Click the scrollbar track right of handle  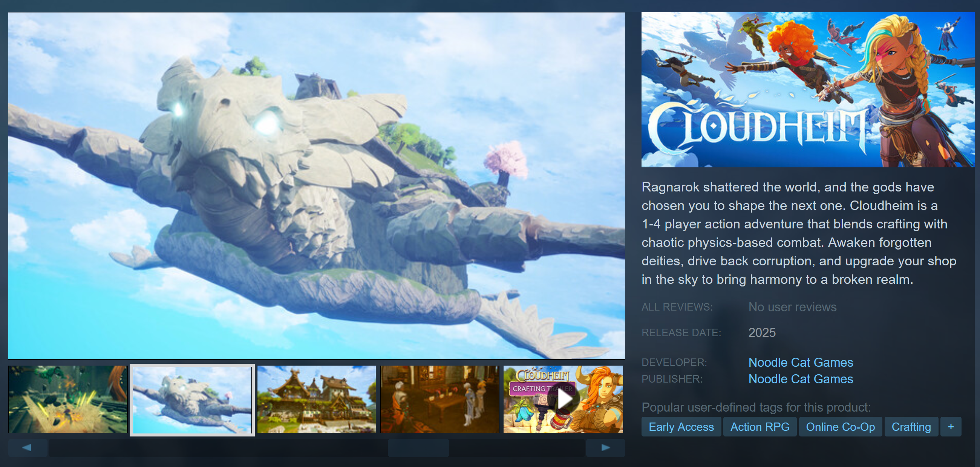(518, 448)
